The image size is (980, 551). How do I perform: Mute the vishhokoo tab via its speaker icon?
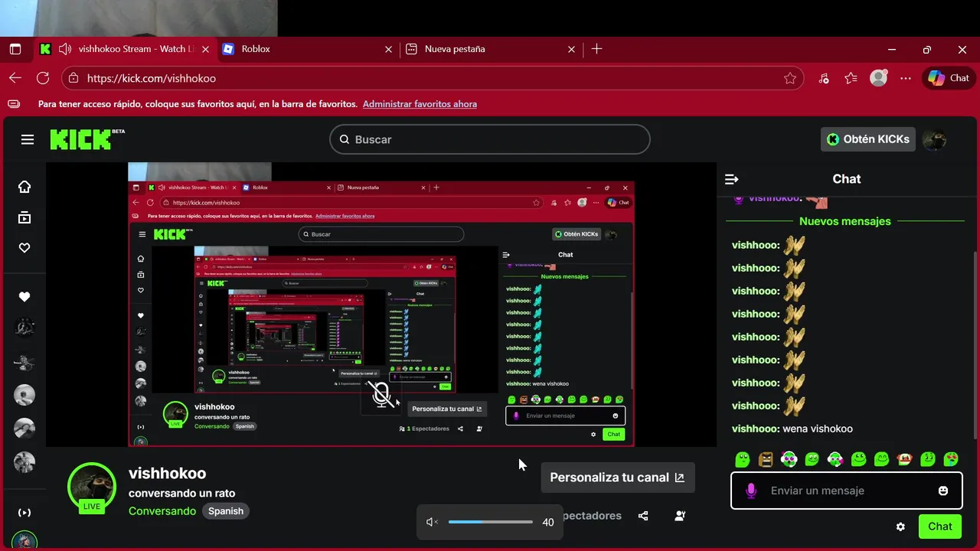pyautogui.click(x=65, y=49)
